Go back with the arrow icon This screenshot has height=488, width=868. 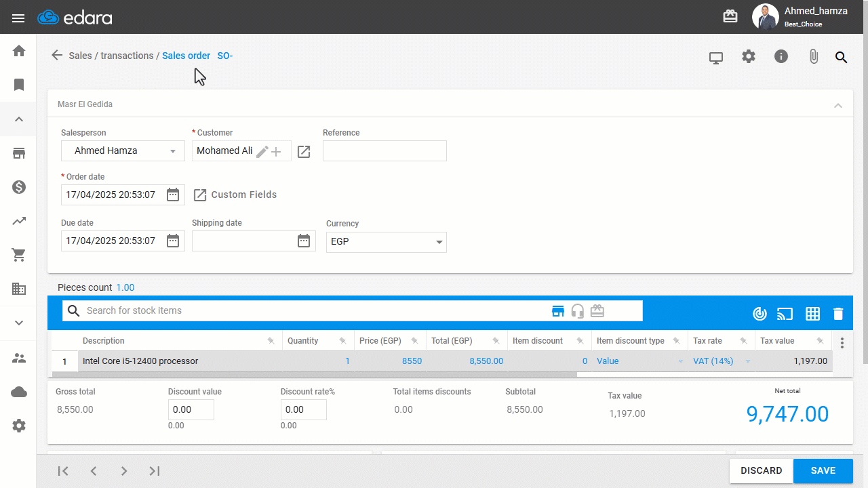coord(57,55)
